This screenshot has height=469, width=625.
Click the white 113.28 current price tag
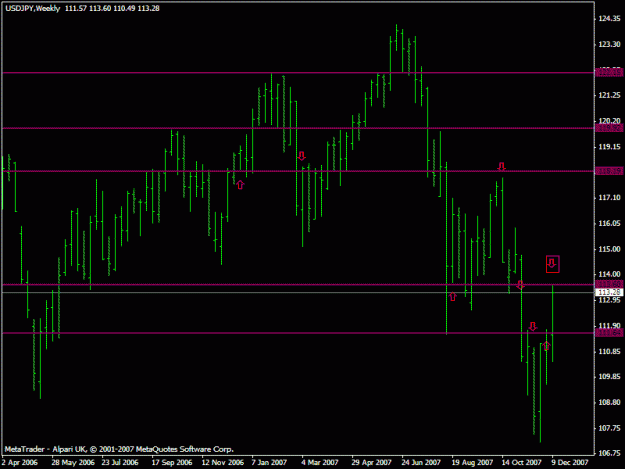609,292
